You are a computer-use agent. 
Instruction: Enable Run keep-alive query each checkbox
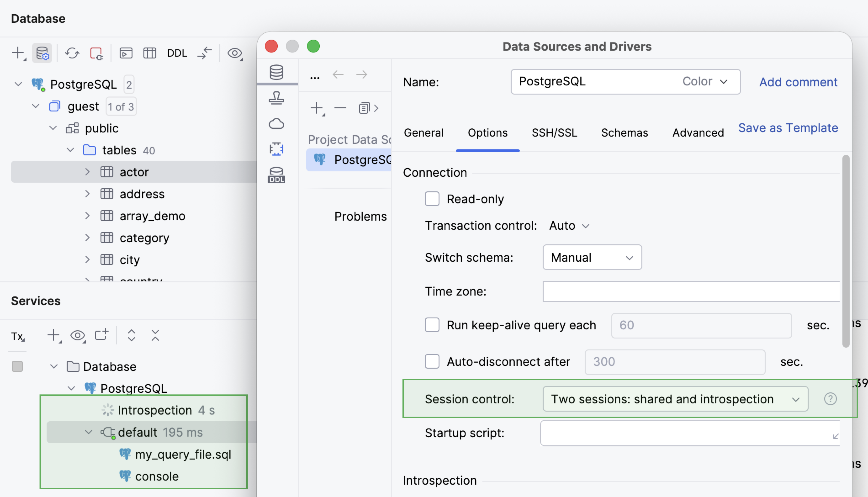click(x=432, y=325)
